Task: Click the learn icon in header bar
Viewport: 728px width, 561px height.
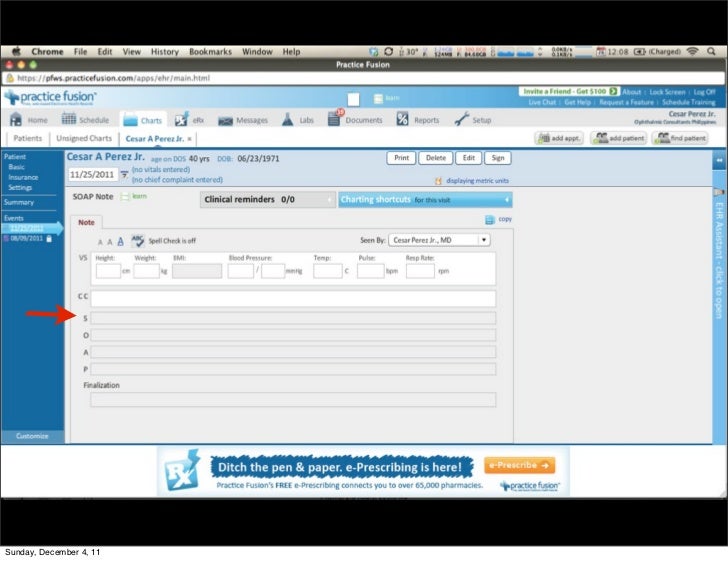Action: pyautogui.click(x=378, y=98)
